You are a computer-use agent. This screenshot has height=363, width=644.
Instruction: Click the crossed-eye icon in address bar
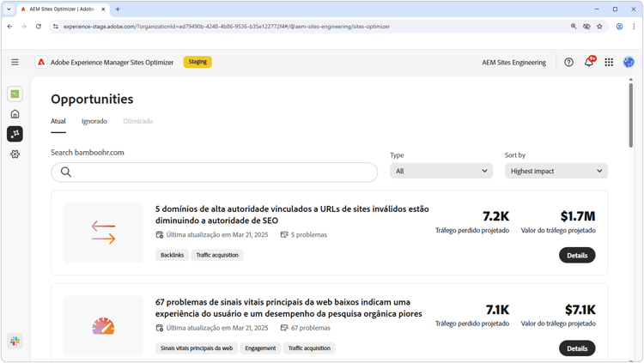click(x=586, y=27)
